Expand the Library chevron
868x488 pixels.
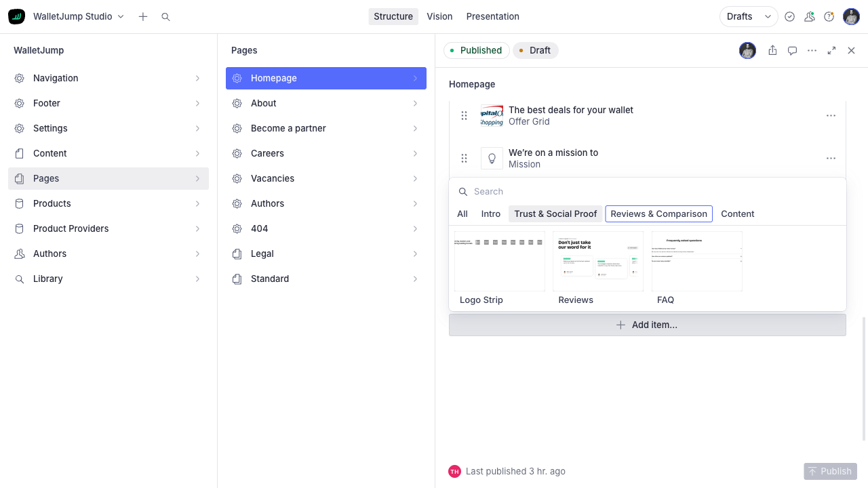tap(197, 279)
